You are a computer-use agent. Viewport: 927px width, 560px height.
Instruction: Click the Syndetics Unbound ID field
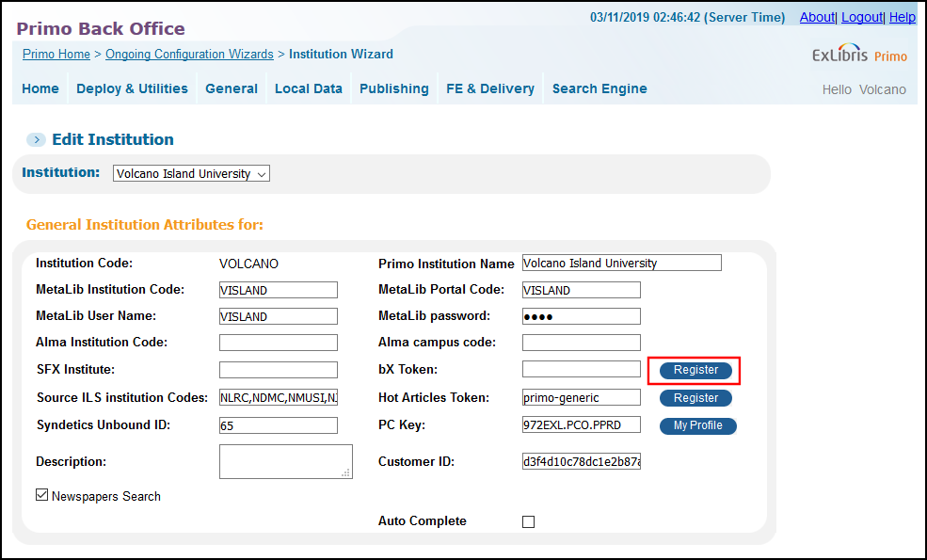tap(278, 425)
